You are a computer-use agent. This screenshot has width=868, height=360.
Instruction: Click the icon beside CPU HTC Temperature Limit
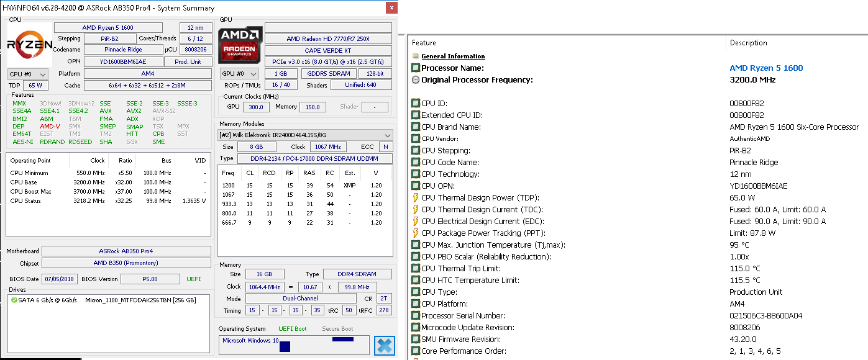coord(416,280)
